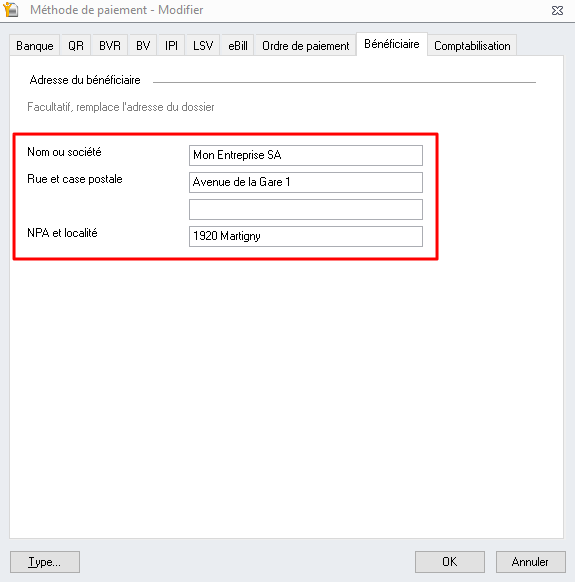Screen dimensions: 575x582
Task: Open the Ordre de paiement tab
Action: click(x=306, y=46)
